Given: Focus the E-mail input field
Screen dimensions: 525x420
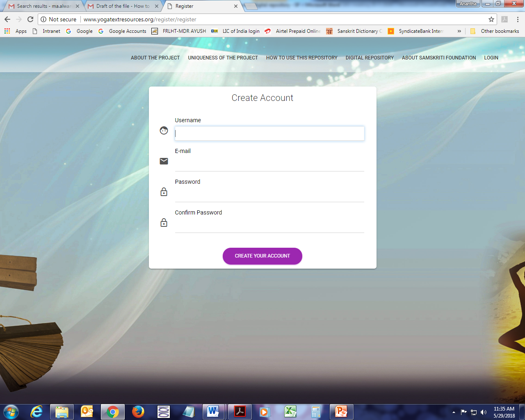Looking at the screenshot, I should pyautogui.click(x=269, y=164).
